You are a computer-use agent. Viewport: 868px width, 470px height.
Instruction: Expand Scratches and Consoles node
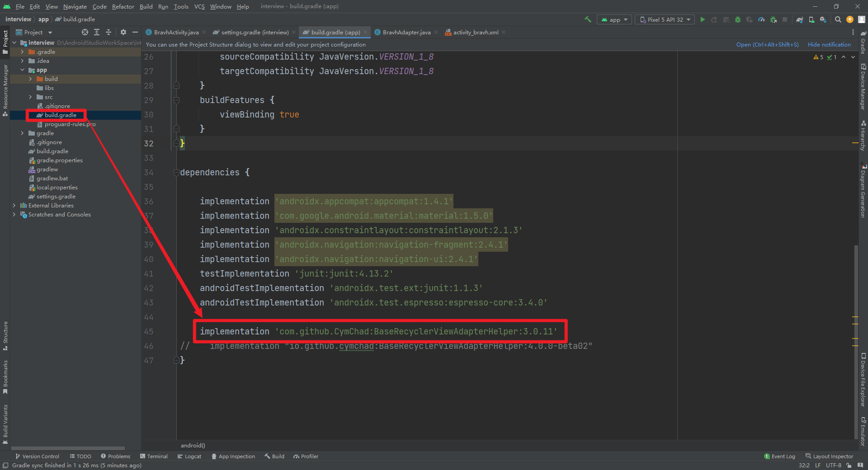click(x=14, y=215)
